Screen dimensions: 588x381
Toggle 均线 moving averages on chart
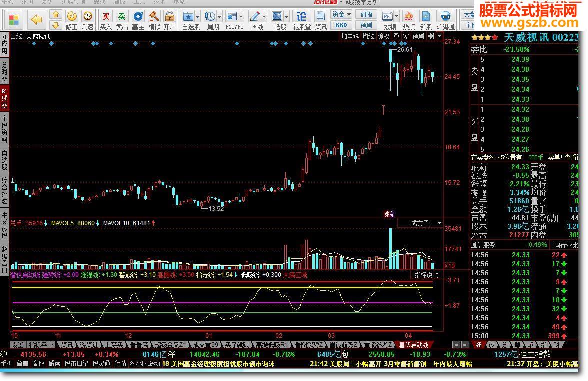[x=368, y=36]
